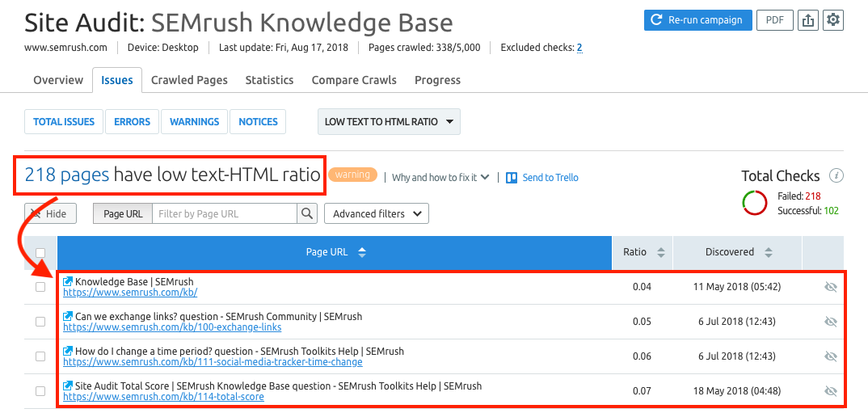Check the How do I change a time period row checkbox
868x413 pixels.
[40, 356]
